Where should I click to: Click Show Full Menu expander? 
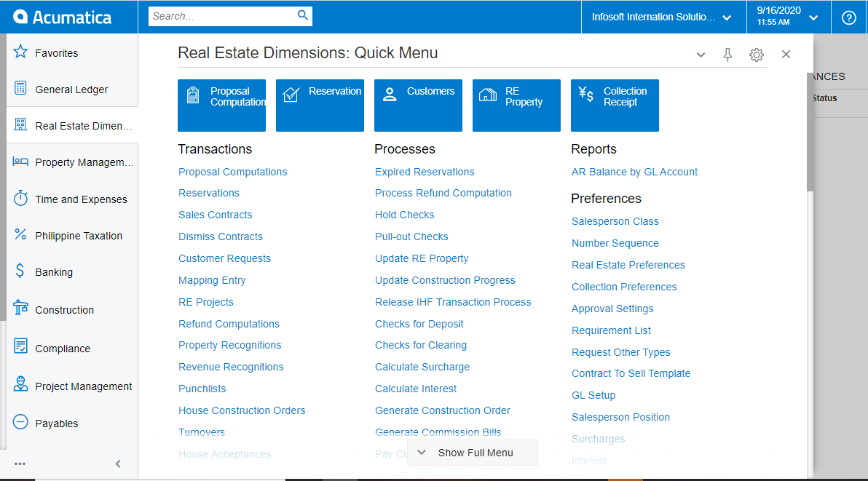click(x=472, y=452)
